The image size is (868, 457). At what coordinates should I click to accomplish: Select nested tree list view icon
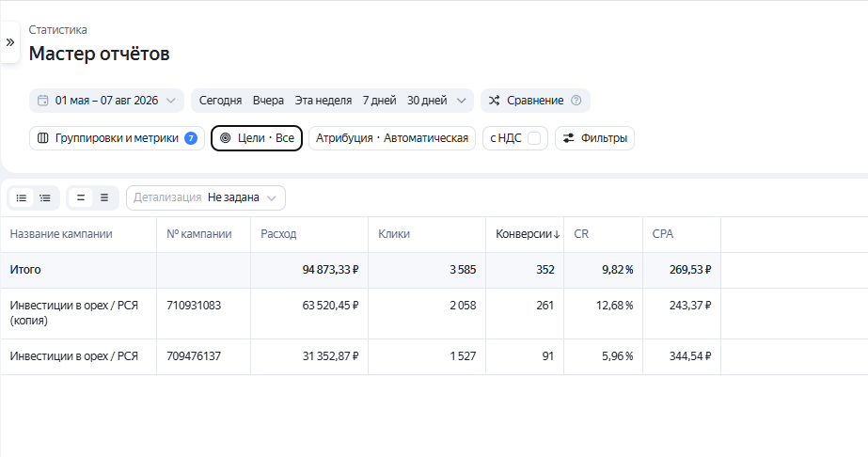(45, 198)
